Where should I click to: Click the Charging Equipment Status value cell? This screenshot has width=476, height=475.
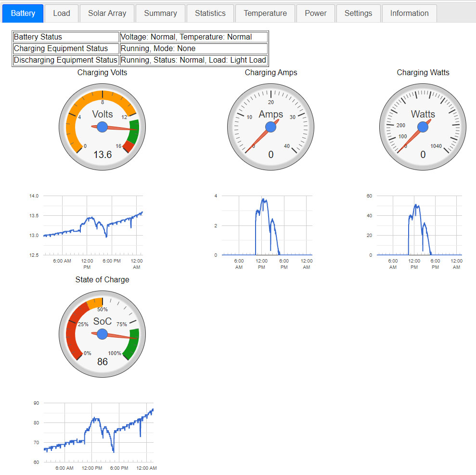point(193,49)
